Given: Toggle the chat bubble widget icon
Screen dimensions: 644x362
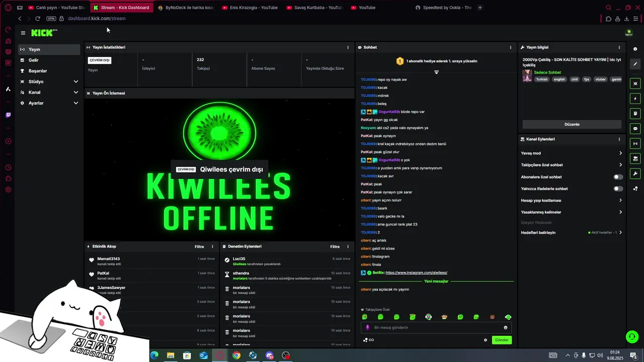Looking at the screenshot, I should tap(635, 129).
